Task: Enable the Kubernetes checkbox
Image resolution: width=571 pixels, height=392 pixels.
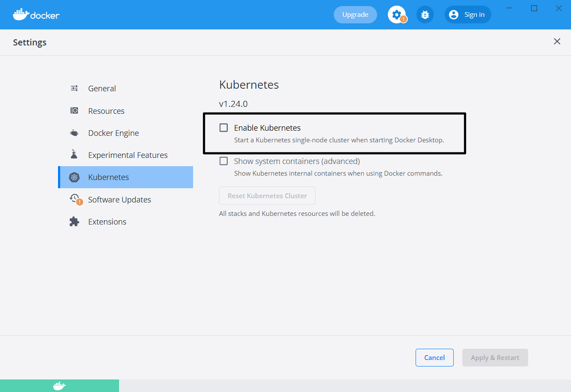Action: 224,128
